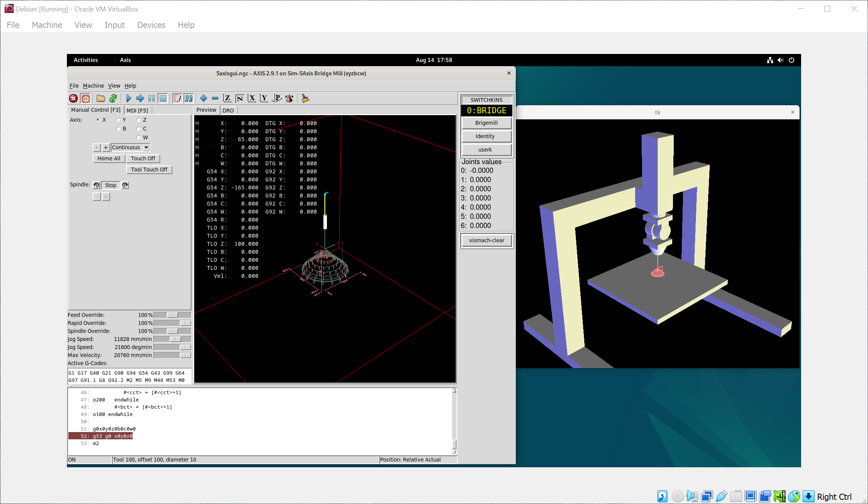This screenshot has height=504, width=868.
Task: Switch to the MDI [F5] tab
Action: pos(137,110)
